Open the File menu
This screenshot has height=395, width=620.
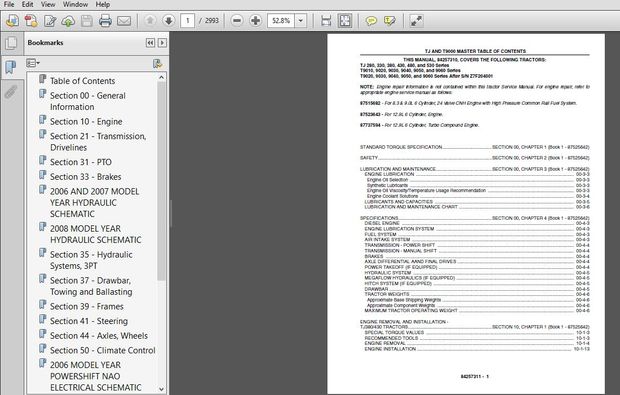[9, 4]
